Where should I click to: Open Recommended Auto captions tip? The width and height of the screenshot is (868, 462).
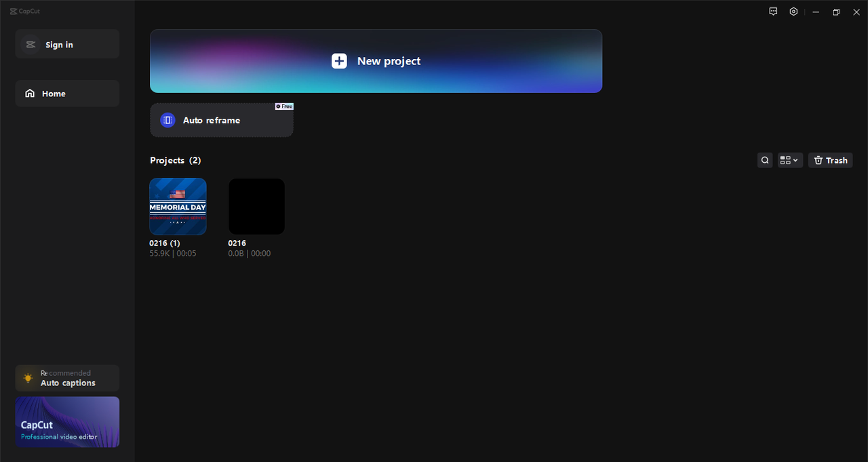(67, 378)
